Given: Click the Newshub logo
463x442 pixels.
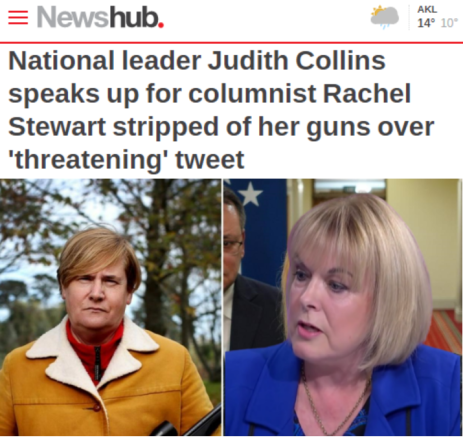Looking at the screenshot, I should [x=100, y=17].
